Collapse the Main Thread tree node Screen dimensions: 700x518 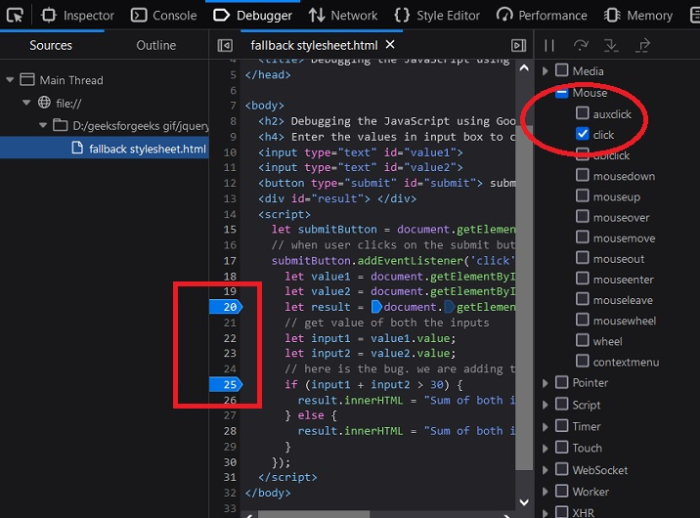coord(10,80)
